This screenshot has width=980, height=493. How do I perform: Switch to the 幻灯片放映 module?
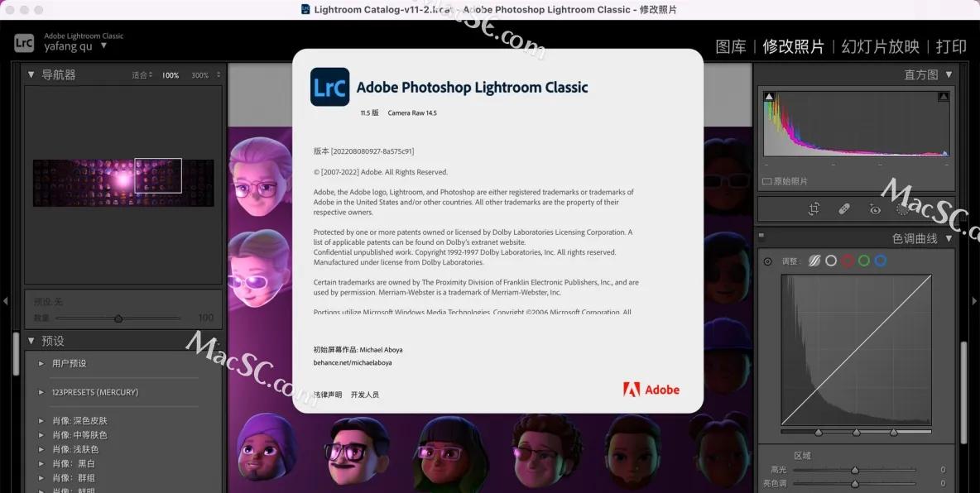880,46
